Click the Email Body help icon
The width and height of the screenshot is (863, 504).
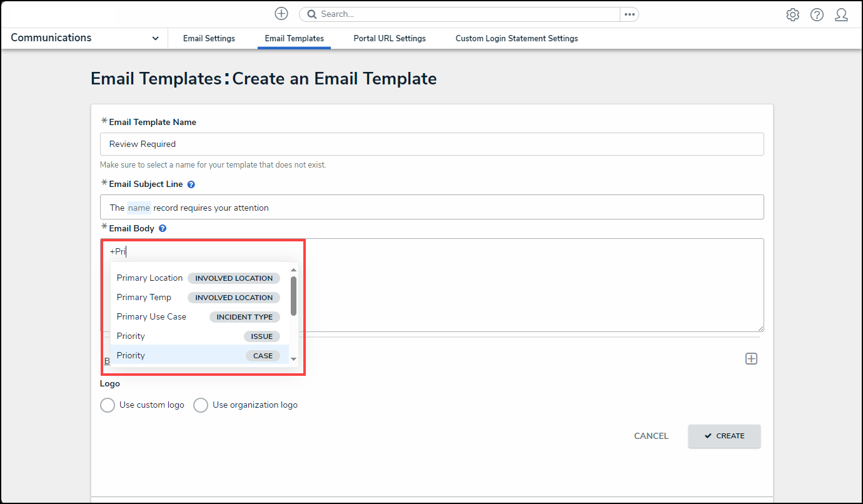click(x=163, y=229)
